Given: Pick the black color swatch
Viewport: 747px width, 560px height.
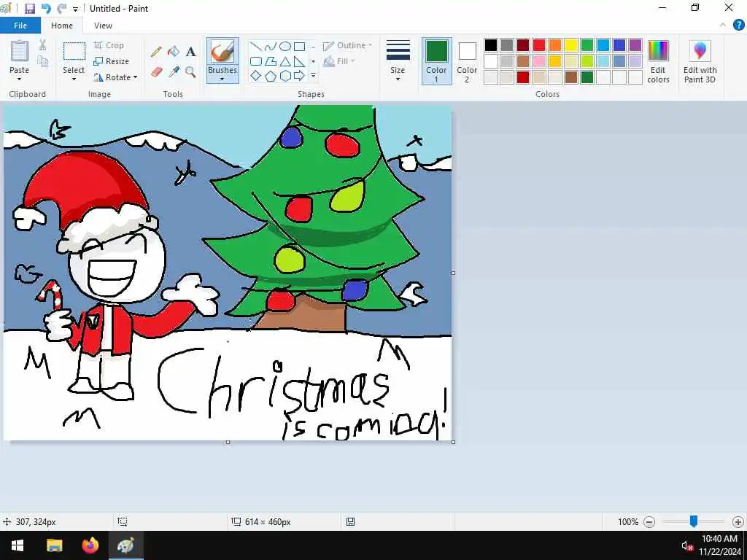Looking at the screenshot, I should point(491,45).
